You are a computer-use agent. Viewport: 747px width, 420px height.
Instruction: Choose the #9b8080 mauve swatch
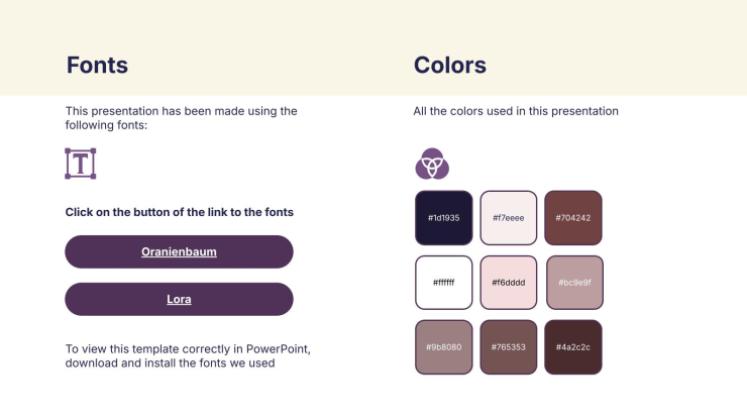443,347
